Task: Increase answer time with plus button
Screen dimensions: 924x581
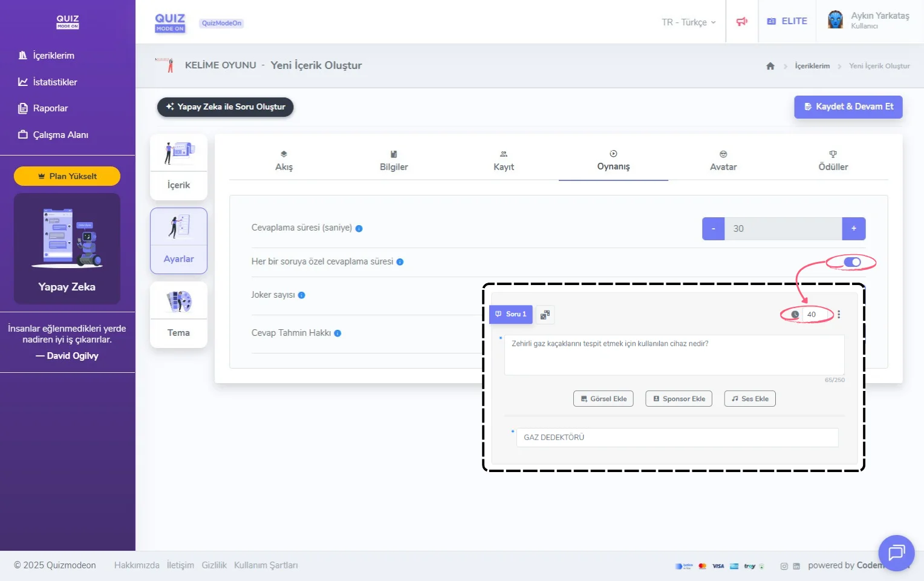Action: coord(853,229)
